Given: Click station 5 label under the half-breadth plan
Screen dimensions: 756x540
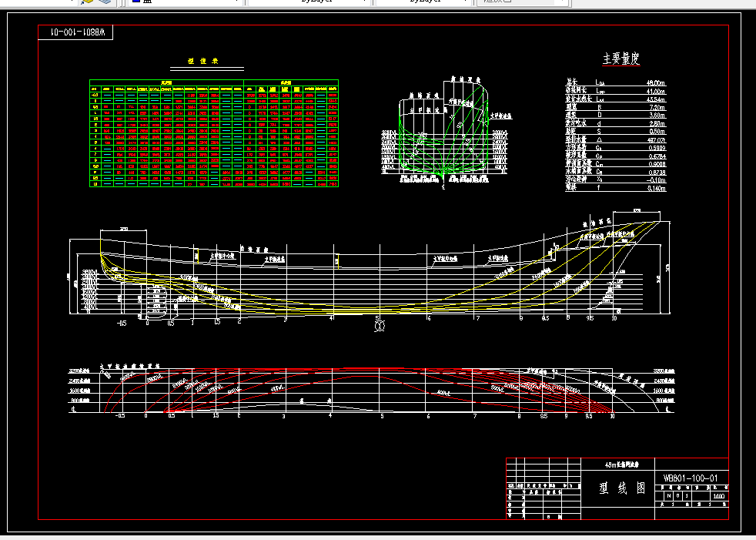Looking at the screenshot, I should click(382, 416).
